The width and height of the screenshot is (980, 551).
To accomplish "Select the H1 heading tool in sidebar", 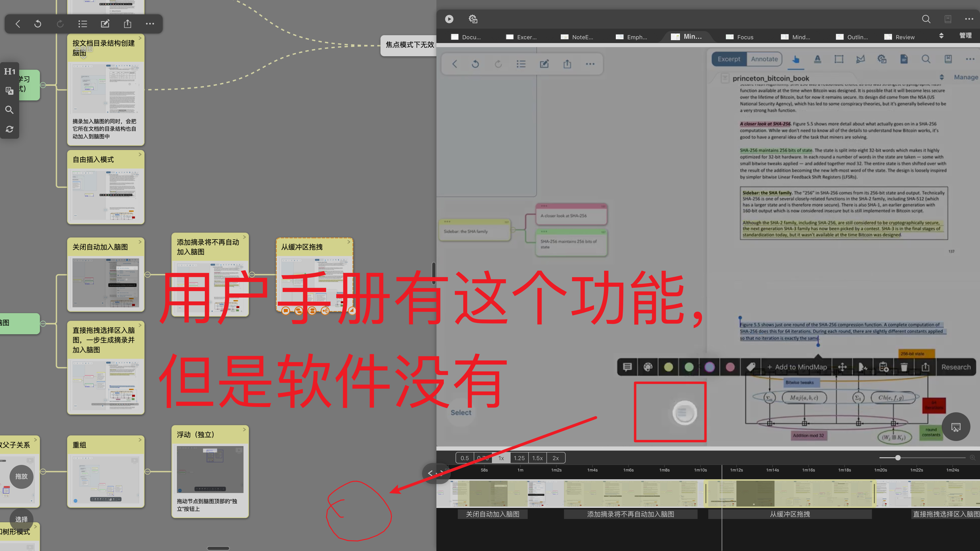I will [x=10, y=71].
